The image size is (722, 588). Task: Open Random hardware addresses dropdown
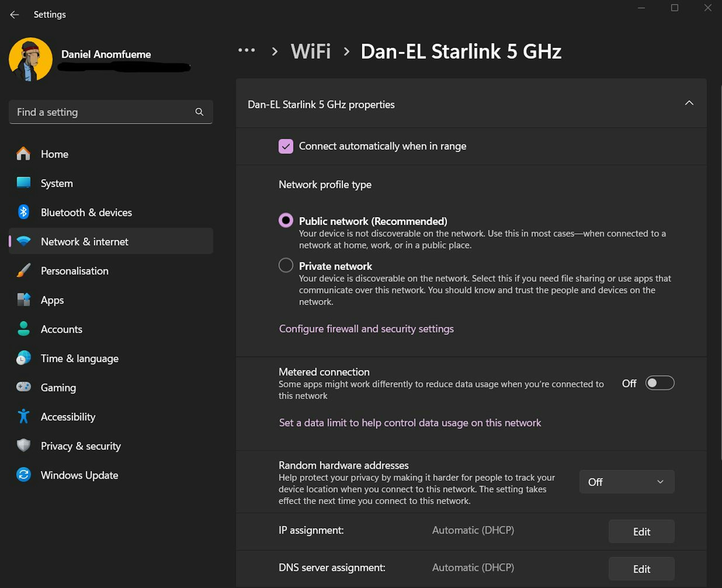pyautogui.click(x=626, y=482)
